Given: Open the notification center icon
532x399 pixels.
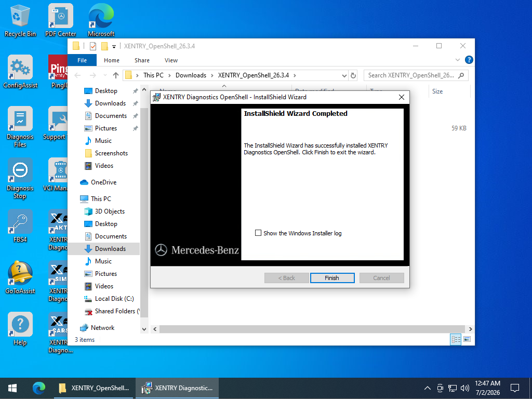Looking at the screenshot, I should [x=515, y=388].
